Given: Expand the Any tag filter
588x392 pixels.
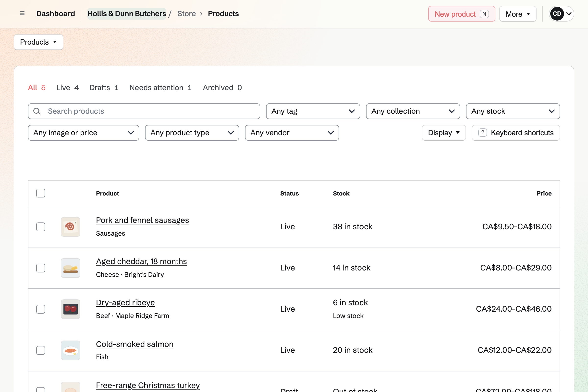Looking at the screenshot, I should point(313,111).
